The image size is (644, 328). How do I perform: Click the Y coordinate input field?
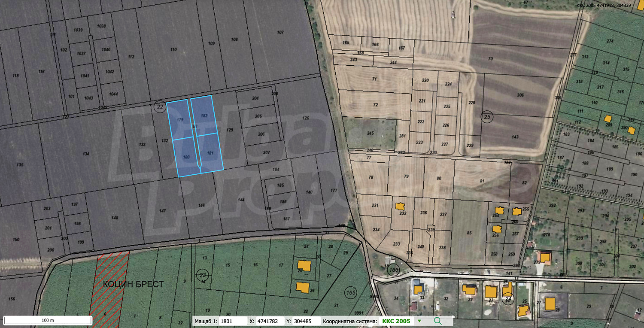coord(306,321)
